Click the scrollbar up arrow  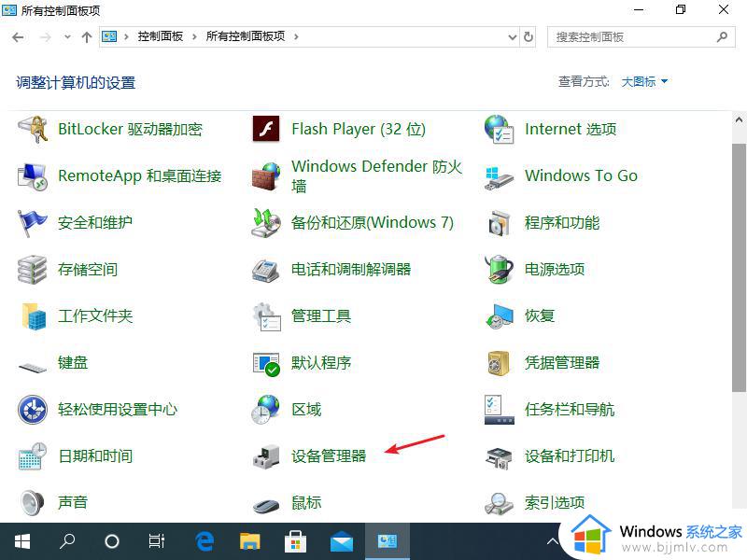coord(739,120)
